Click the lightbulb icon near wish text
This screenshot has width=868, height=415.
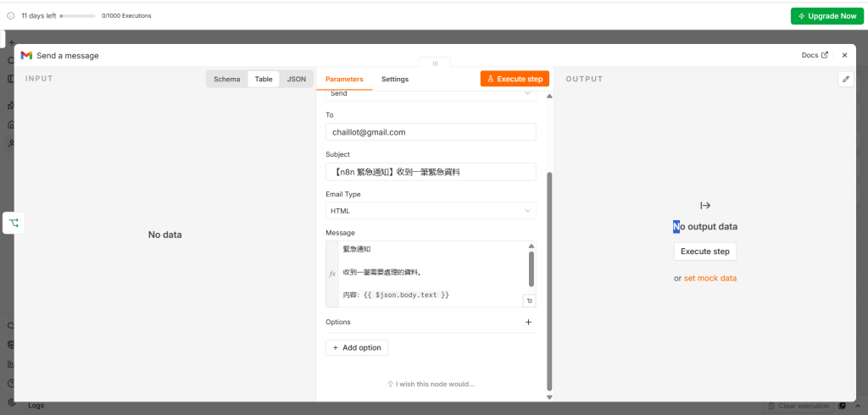(x=390, y=384)
